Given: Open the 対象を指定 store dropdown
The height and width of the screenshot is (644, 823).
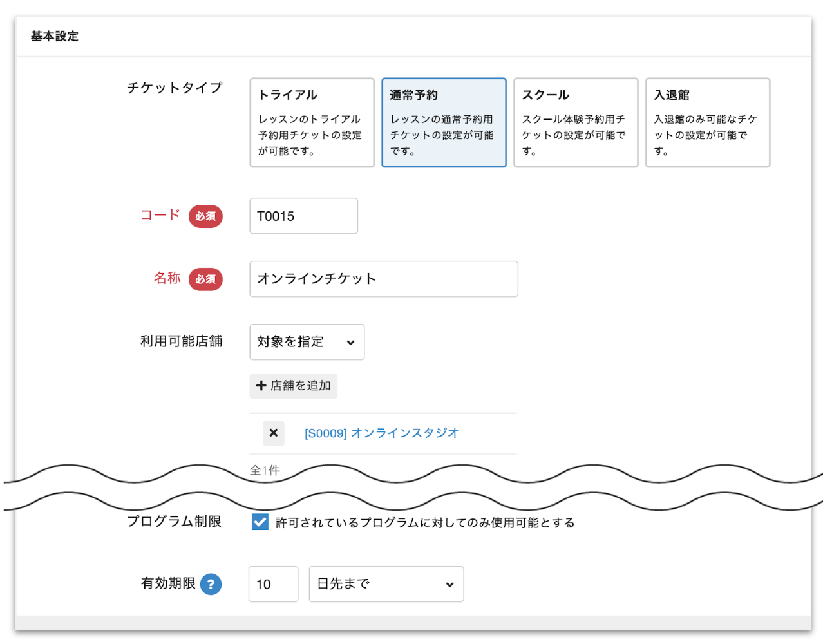Looking at the screenshot, I should (307, 342).
